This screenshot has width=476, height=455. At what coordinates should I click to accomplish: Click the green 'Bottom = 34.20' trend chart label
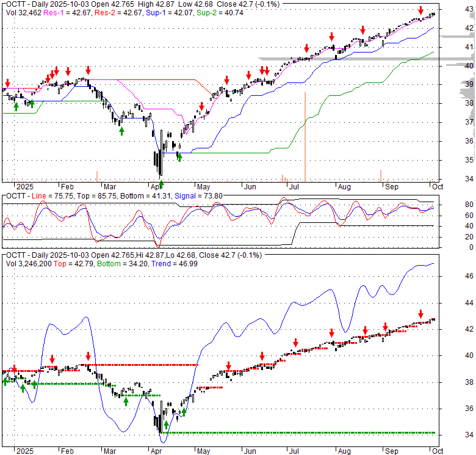(x=122, y=264)
